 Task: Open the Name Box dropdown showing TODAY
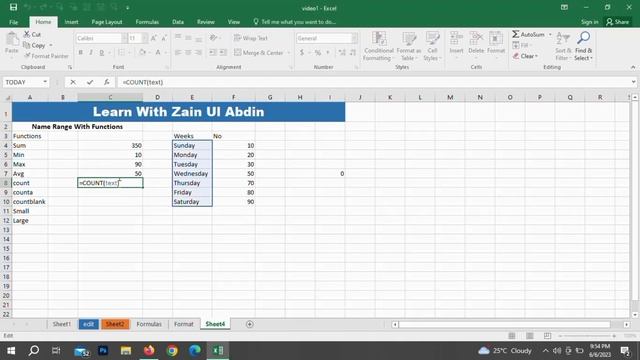[x=45, y=82]
